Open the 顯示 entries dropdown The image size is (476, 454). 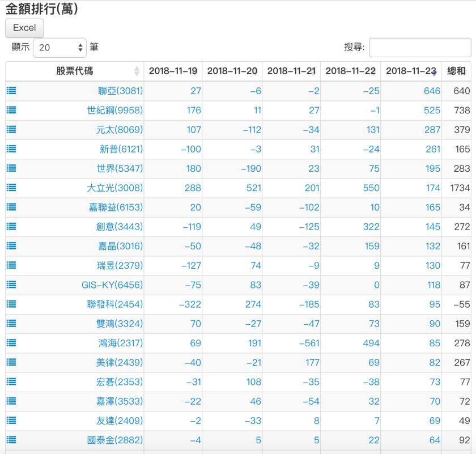pyautogui.click(x=59, y=47)
